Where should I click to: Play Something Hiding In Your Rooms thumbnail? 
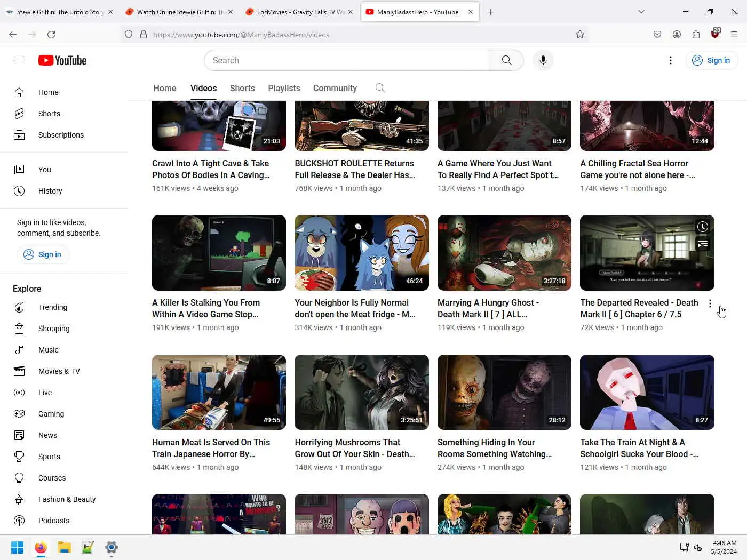click(504, 392)
